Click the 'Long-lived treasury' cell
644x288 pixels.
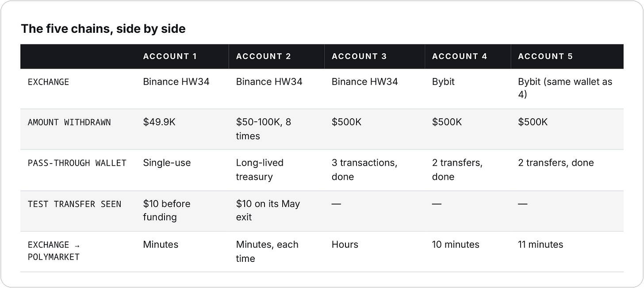260,170
